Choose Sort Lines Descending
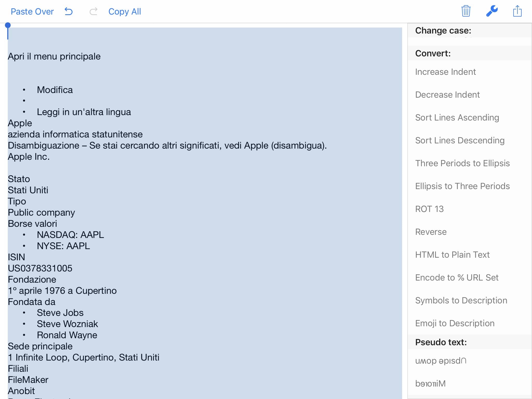532x399 pixels. [460, 140]
